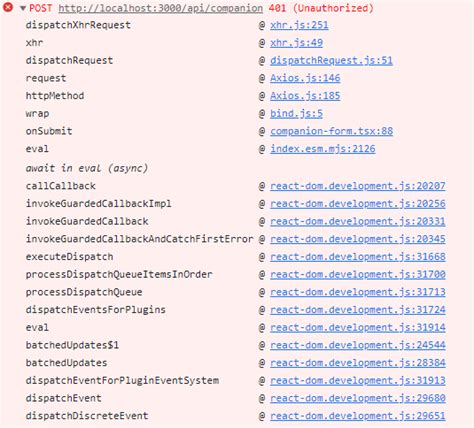Open react-dom.development.js:29680 dispatchEvent link
This screenshot has height=428, width=474.
(x=358, y=398)
